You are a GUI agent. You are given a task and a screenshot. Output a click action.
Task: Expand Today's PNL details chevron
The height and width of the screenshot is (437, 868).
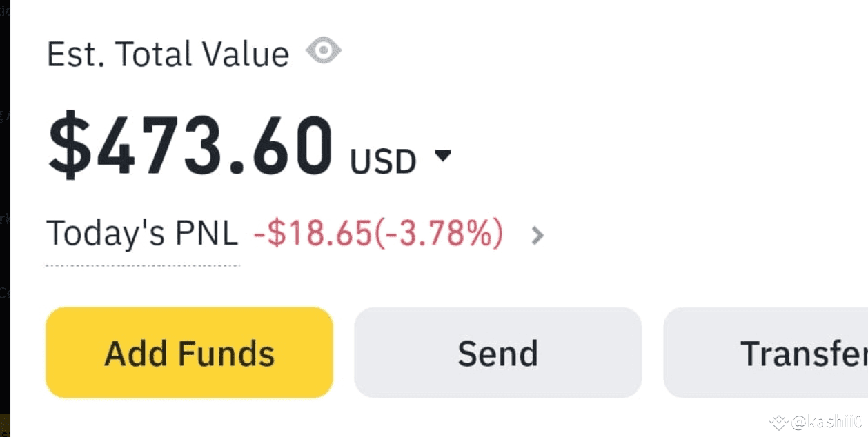(x=538, y=236)
